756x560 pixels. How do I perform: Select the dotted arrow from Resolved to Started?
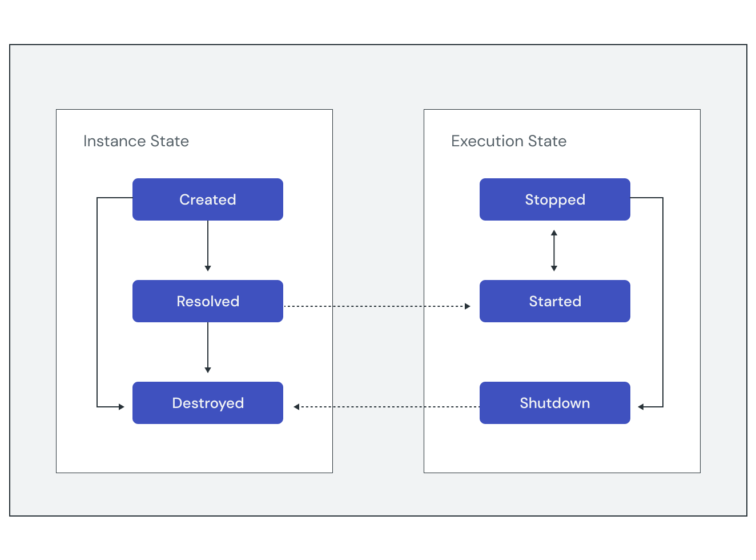(377, 306)
